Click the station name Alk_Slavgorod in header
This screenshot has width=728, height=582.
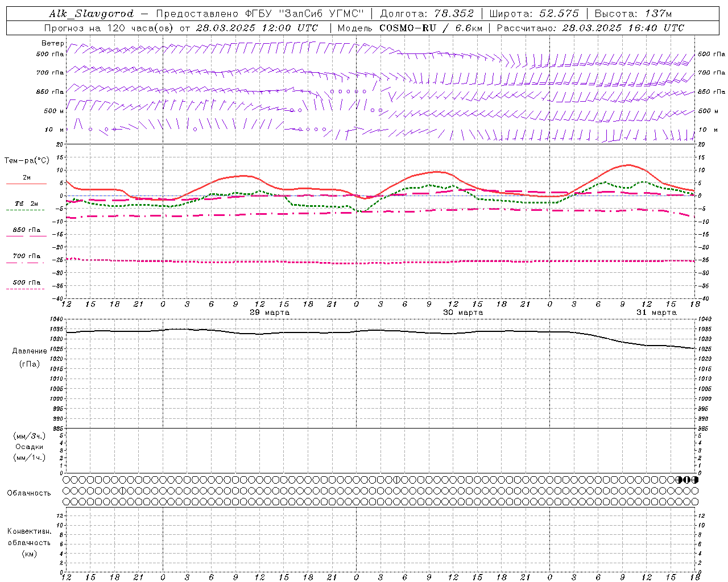(92, 14)
